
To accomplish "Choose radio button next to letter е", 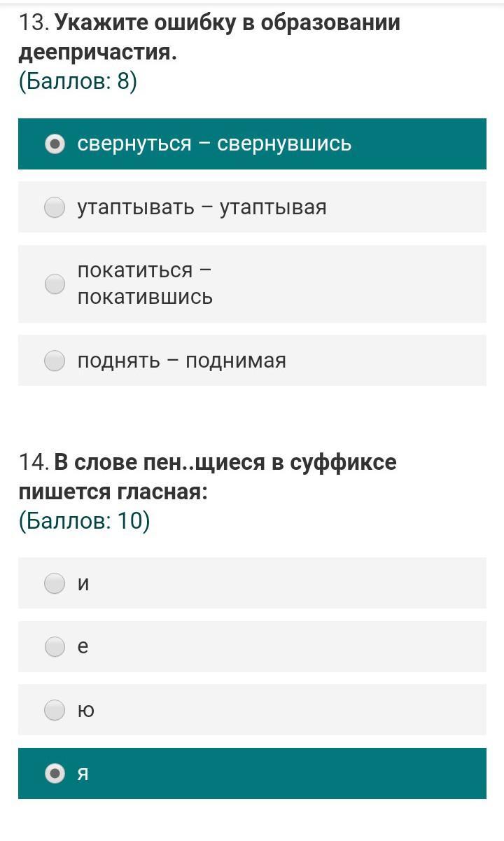I will tap(55, 646).
